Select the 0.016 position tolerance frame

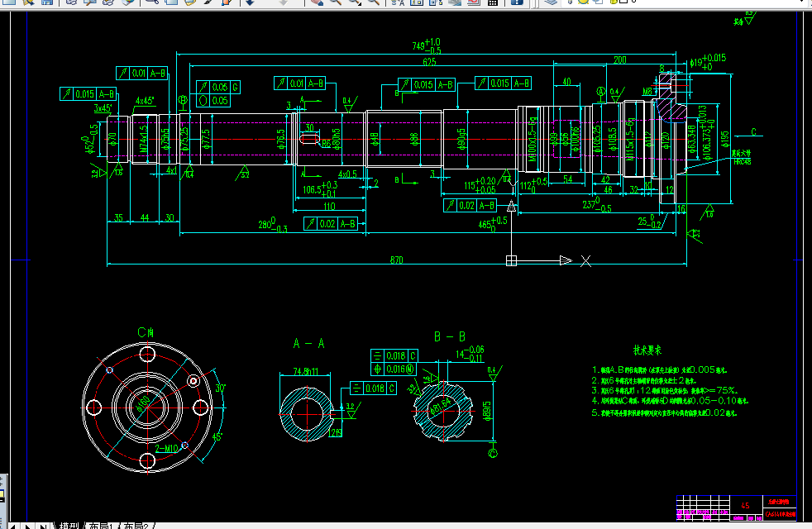pyautogui.click(x=394, y=369)
